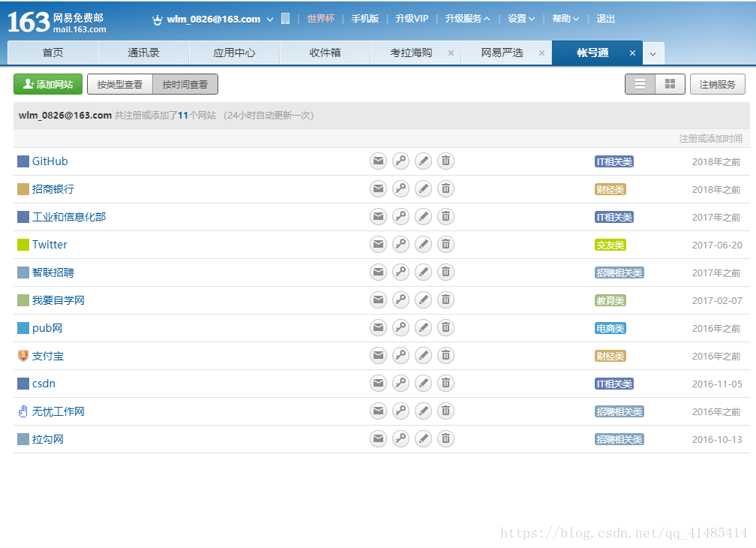Click the mail icon for 支付宝
The height and width of the screenshot is (548, 756).
click(379, 356)
